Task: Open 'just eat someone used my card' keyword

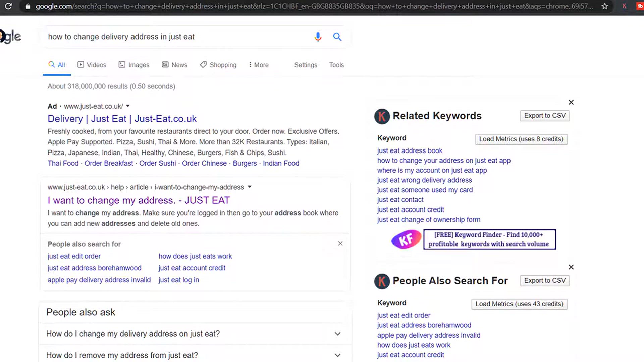Action: pos(425,190)
